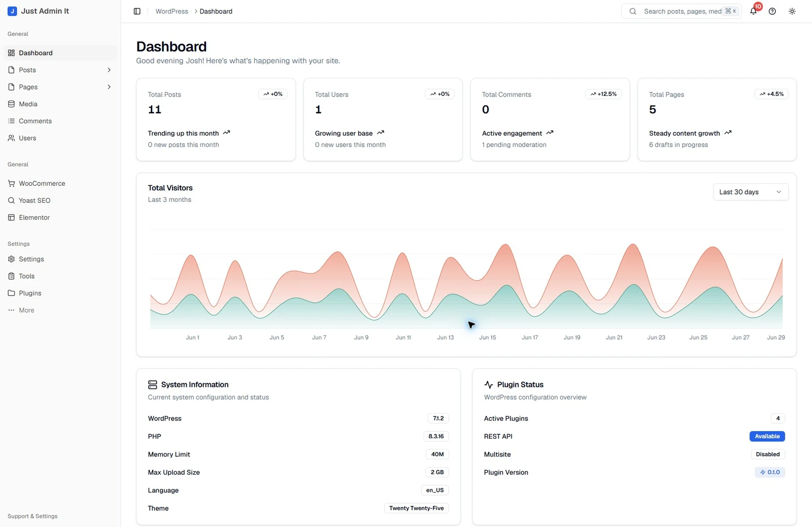Image resolution: width=812 pixels, height=527 pixels.
Task: Click the WordPress breadcrumb link
Action: (172, 11)
